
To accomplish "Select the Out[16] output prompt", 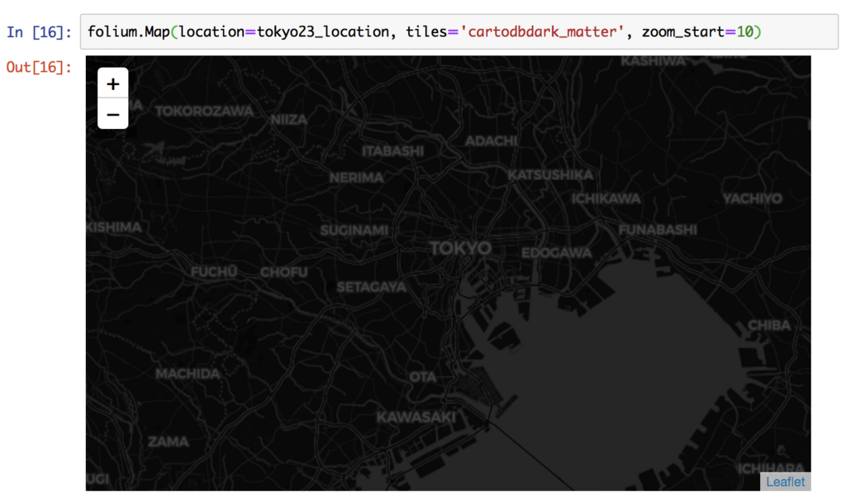I will [x=39, y=67].
